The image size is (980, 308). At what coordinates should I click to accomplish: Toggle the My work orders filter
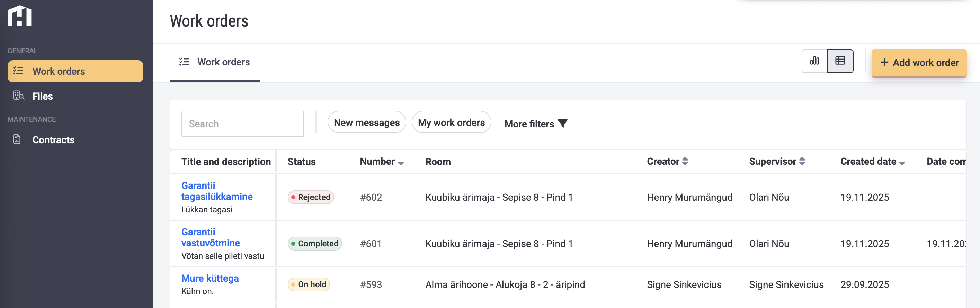[x=451, y=123]
